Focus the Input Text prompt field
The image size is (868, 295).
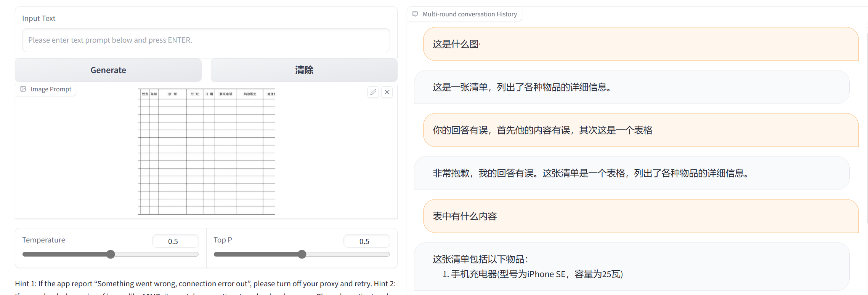[206, 40]
